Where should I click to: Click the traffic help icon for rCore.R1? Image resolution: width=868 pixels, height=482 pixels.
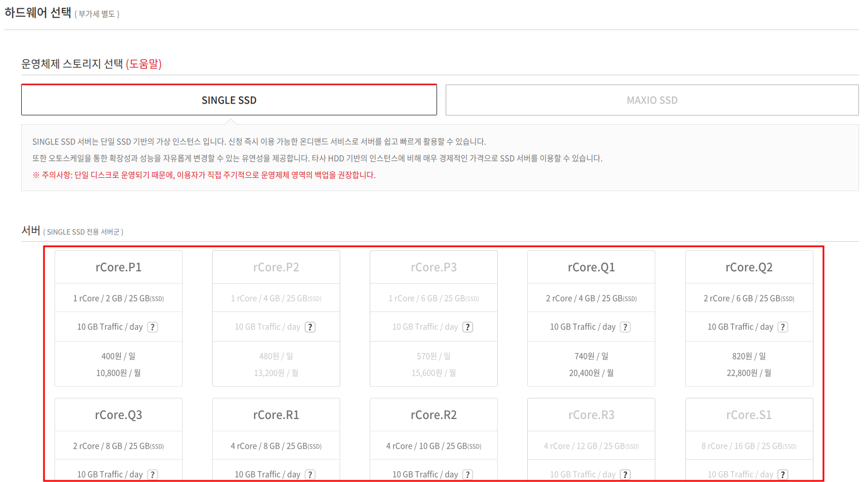pyautogui.click(x=310, y=475)
